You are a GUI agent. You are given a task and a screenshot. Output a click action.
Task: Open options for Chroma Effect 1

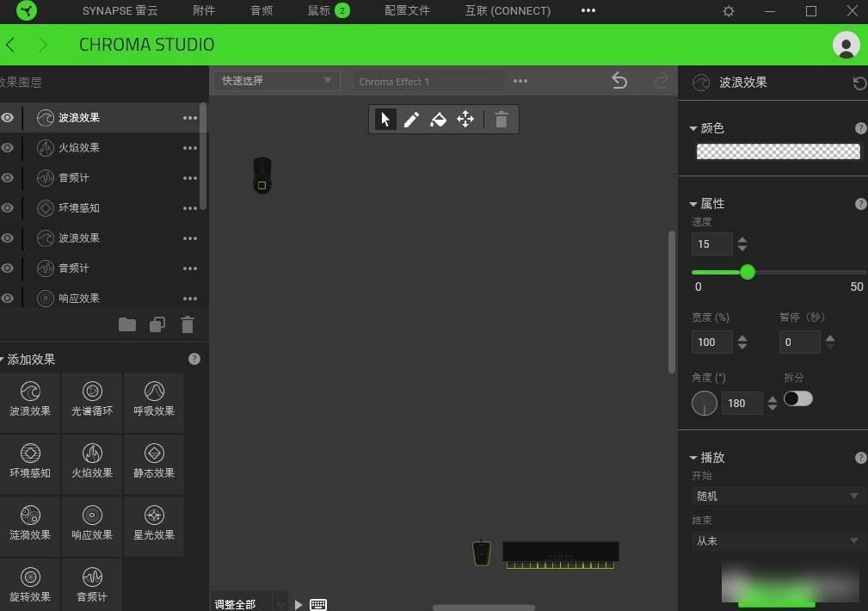pyautogui.click(x=520, y=81)
